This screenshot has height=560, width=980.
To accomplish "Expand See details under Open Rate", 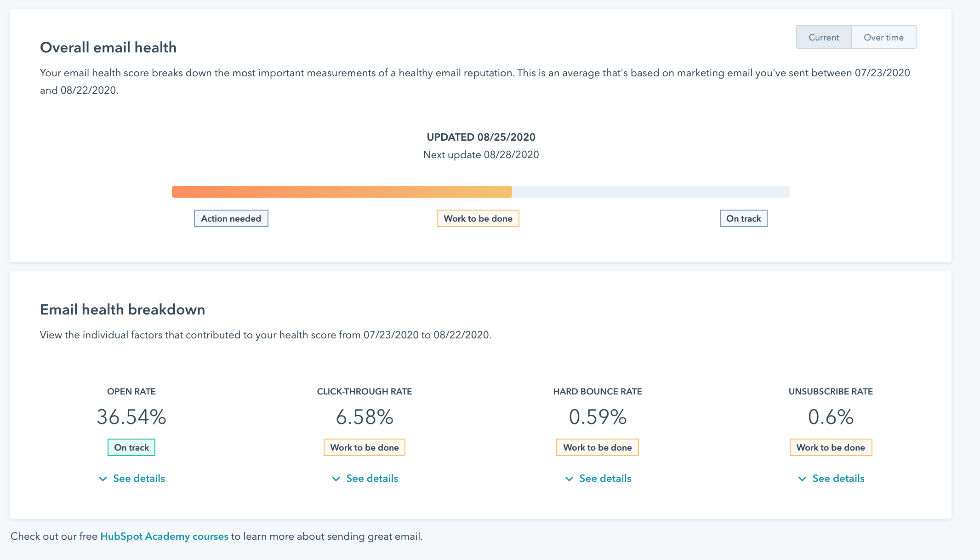I will [131, 479].
